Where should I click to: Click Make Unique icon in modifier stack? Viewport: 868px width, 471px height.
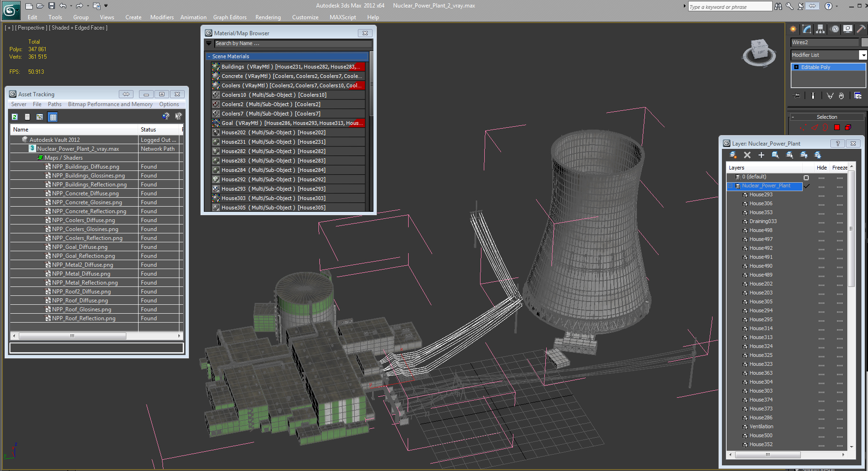tap(830, 96)
